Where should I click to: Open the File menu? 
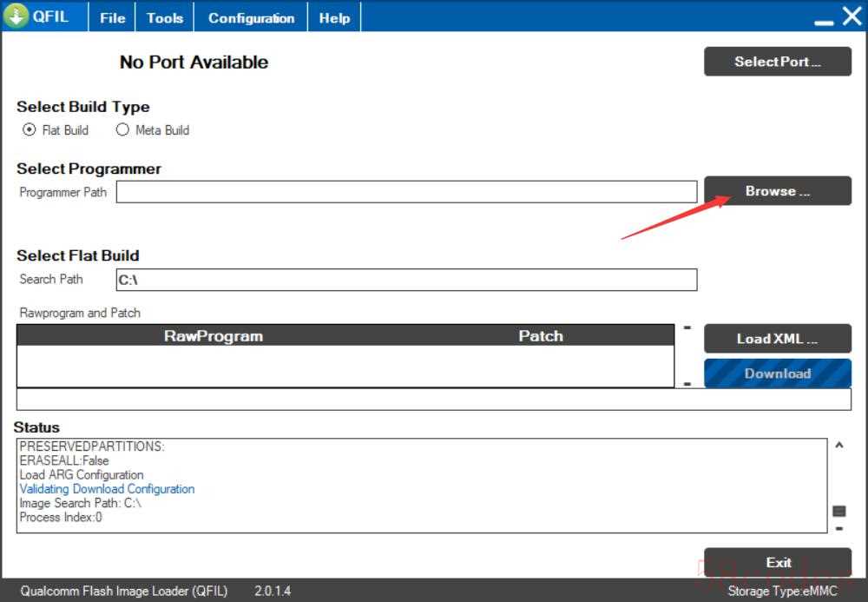point(112,17)
